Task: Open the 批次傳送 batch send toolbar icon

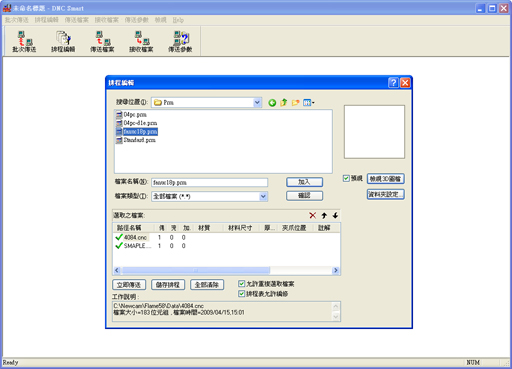Action: (24, 41)
